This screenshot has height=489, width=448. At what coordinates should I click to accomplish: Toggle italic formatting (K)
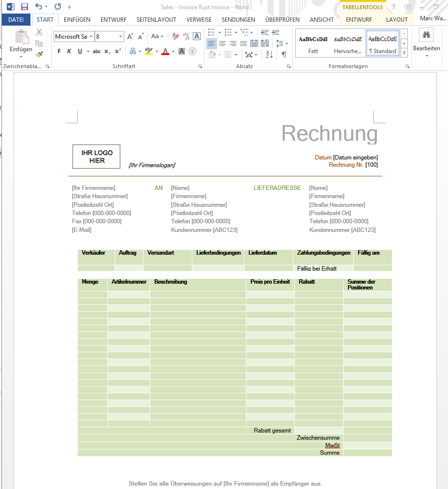[x=69, y=51]
